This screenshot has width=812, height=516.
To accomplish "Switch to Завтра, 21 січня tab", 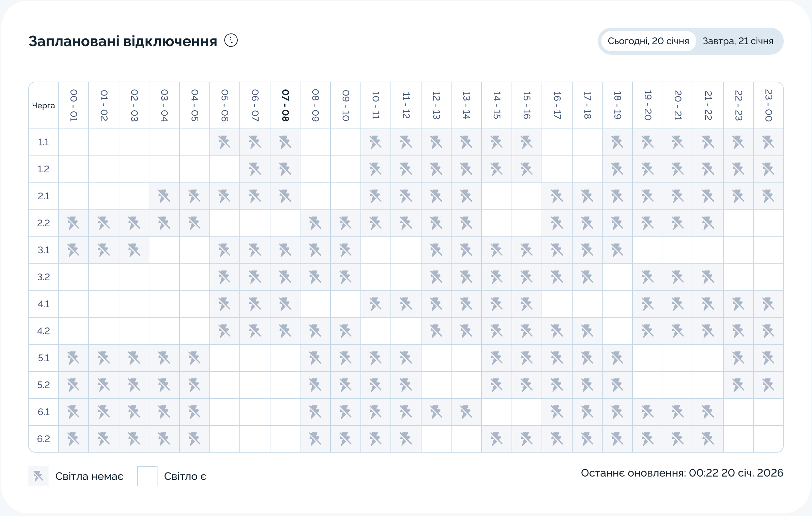I will (x=737, y=41).
